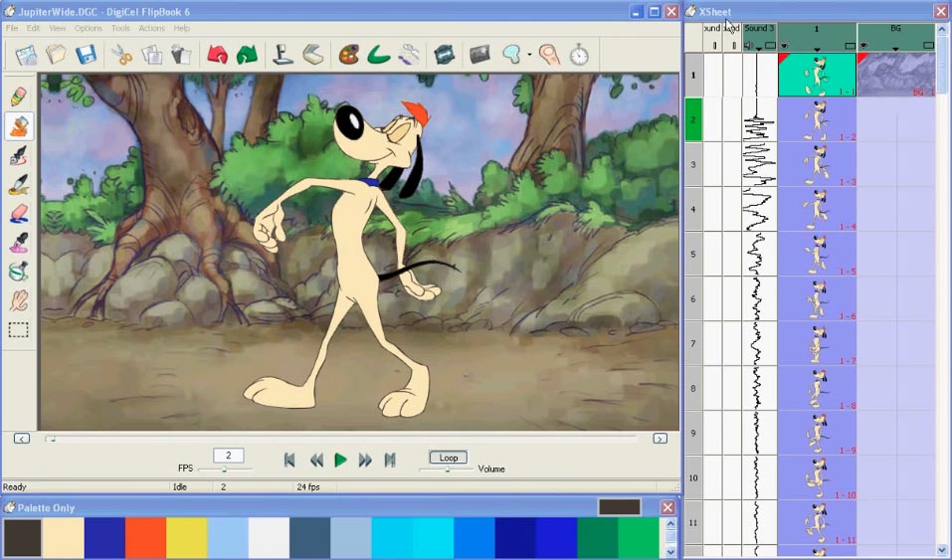The width and height of the screenshot is (952, 560).
Task: Choose the hand pan tool
Action: pyautogui.click(x=18, y=300)
